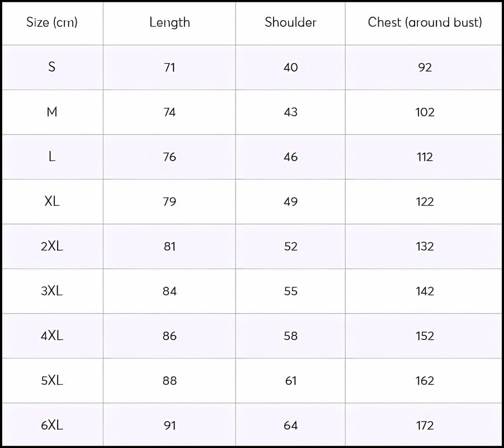Click the M size row label
Screen dimensions: 504x448
tap(52, 112)
